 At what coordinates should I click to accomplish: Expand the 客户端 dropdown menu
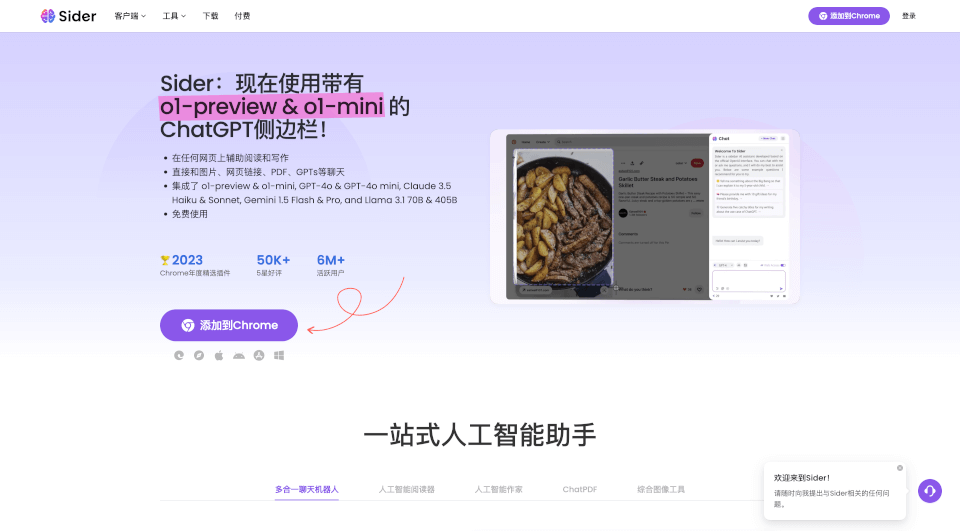(130, 16)
